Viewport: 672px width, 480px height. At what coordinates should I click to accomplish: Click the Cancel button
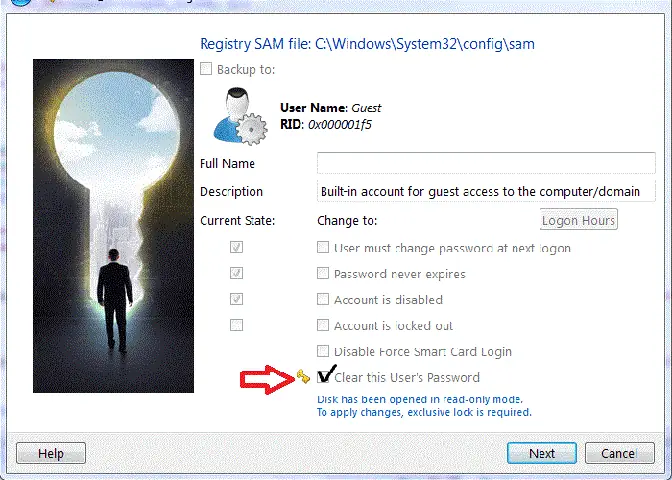coord(620,453)
